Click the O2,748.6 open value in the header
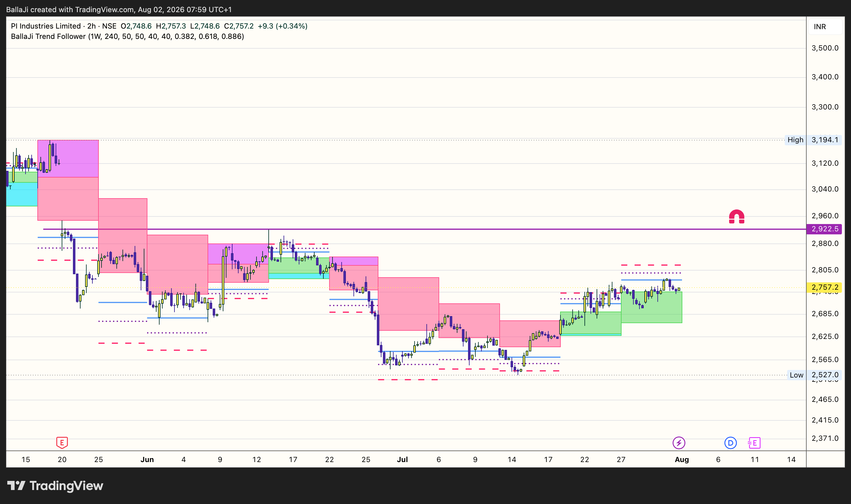 136,26
